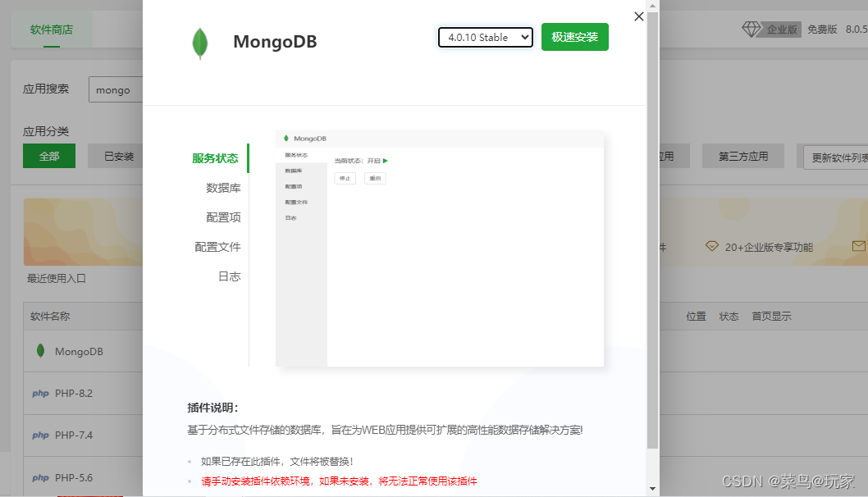Click the MongoDB row name in software list
Screen dimensions: 868x497
click(79, 352)
